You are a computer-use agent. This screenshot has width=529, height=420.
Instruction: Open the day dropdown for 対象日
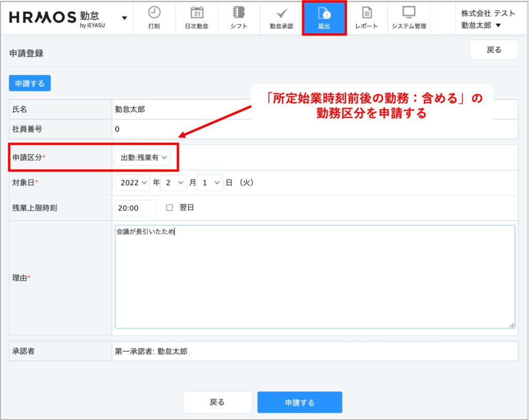[210, 182]
